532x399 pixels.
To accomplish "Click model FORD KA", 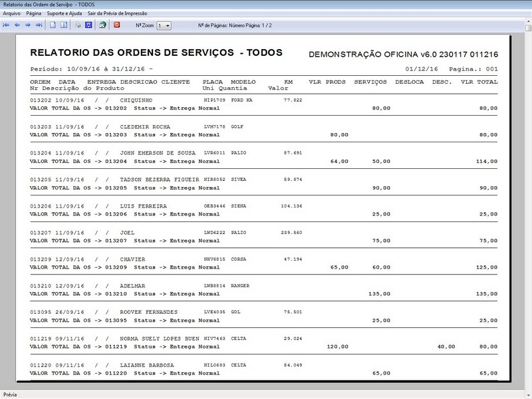I will click(x=241, y=100).
